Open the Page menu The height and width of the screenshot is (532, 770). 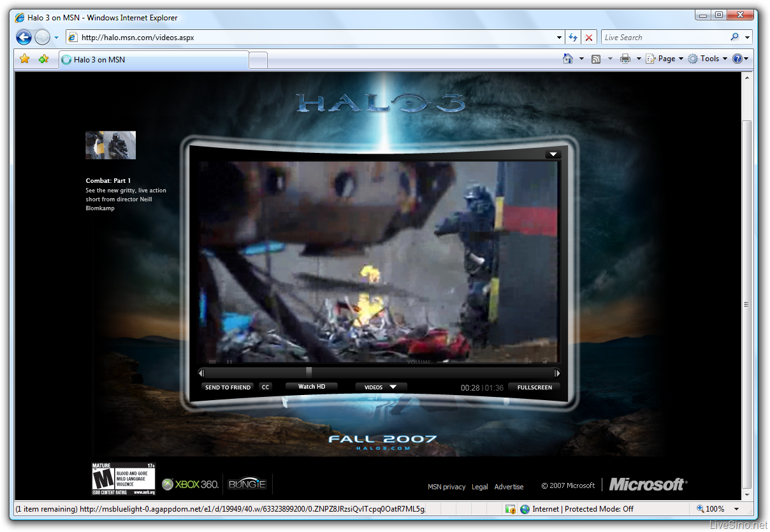[x=664, y=59]
